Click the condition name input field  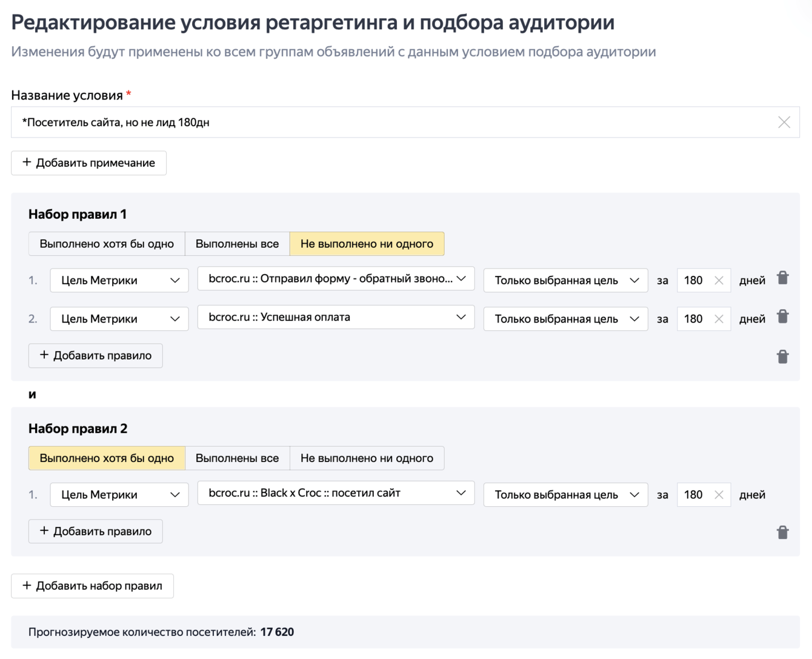pyautogui.click(x=388, y=122)
